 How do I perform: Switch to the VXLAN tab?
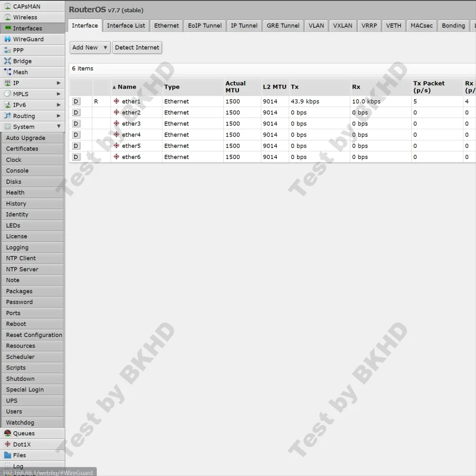click(x=343, y=26)
